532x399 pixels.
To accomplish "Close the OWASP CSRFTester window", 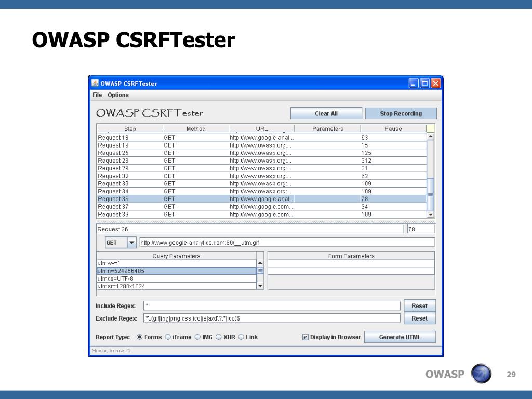I will pos(436,83).
